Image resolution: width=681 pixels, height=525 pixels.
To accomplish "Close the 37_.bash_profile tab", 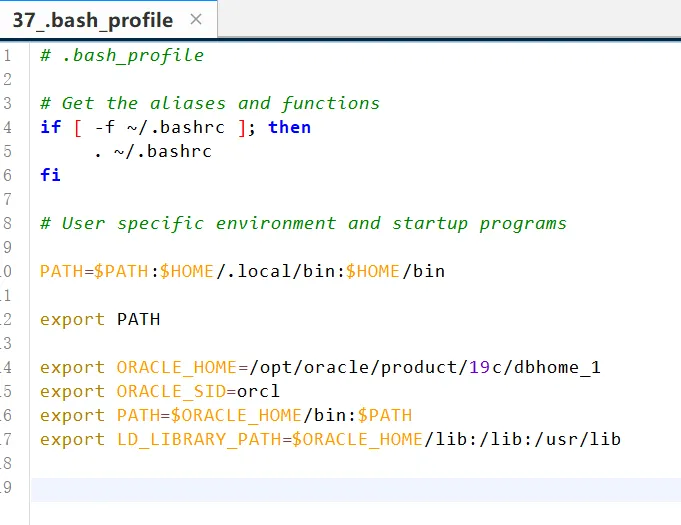I will click(196, 20).
